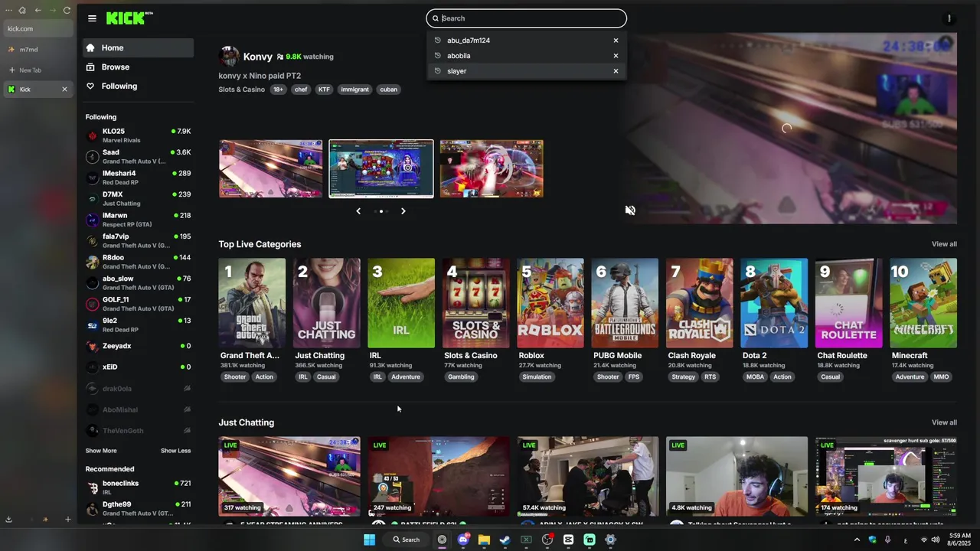Open Zeeyadx channel in Following list
The height and width of the screenshot is (551, 980).
[x=139, y=346]
